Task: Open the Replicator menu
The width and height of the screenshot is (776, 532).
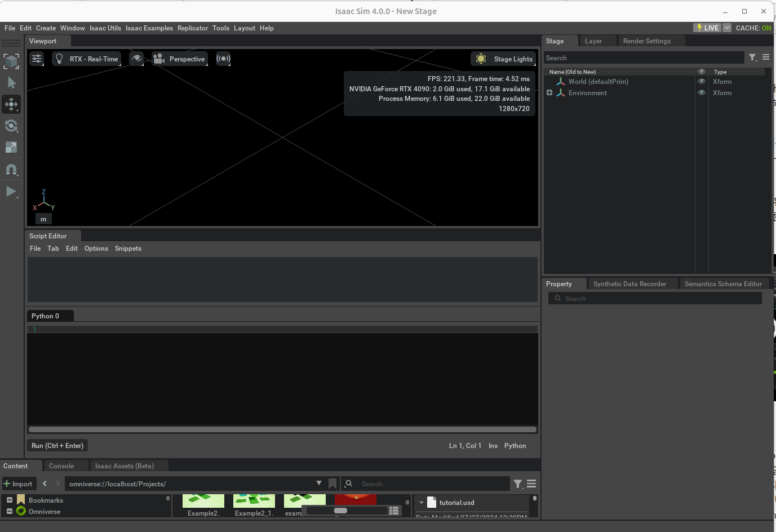Action: (193, 28)
